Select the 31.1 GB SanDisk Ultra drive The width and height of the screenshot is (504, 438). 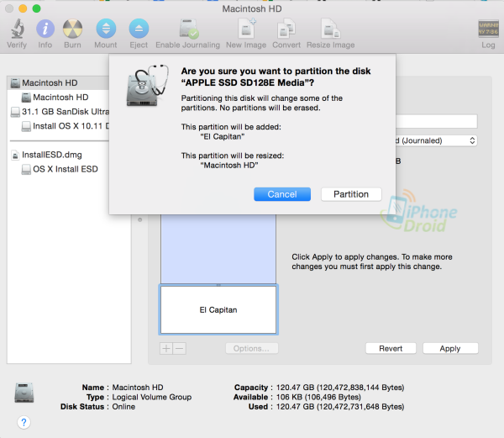(64, 112)
